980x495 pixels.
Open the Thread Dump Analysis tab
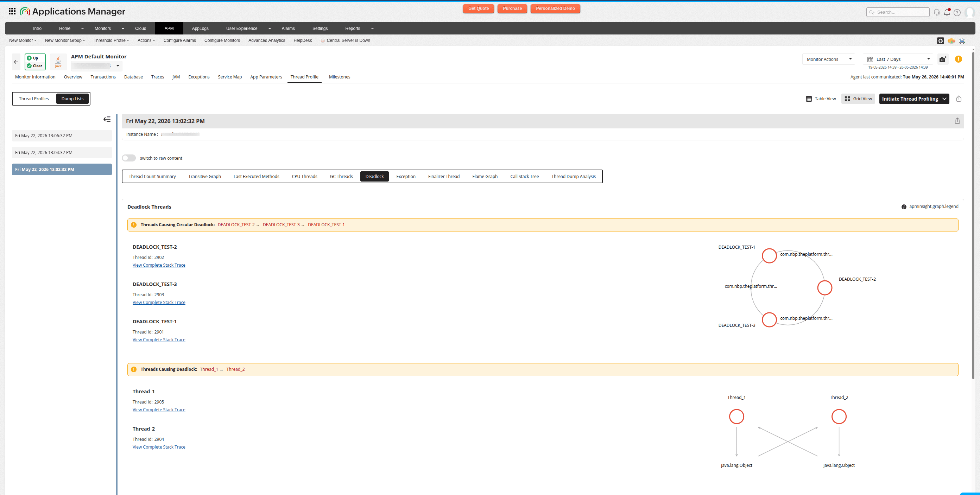click(573, 176)
